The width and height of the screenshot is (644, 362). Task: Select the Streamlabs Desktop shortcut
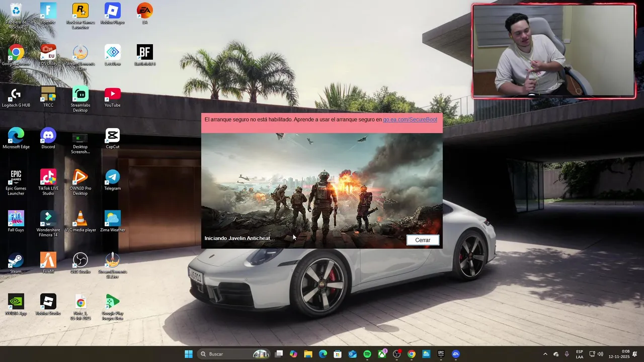[x=80, y=100]
